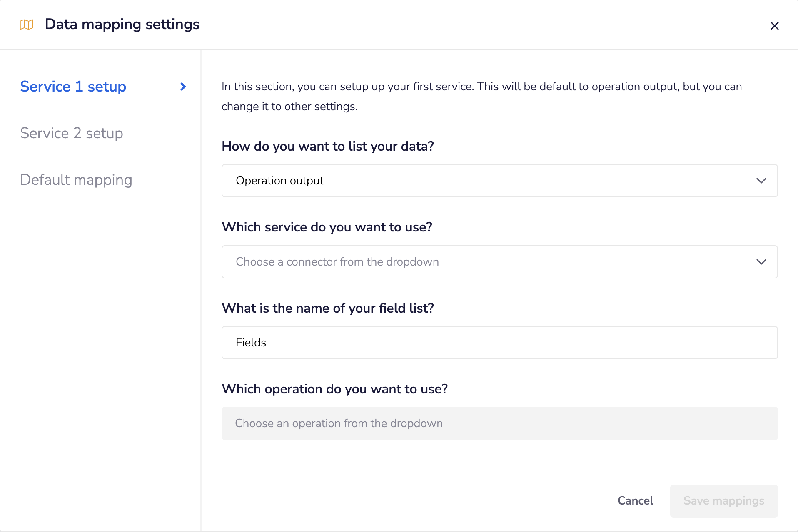Click the Save mappings button
Screen dimensions: 798x532
(x=723, y=501)
